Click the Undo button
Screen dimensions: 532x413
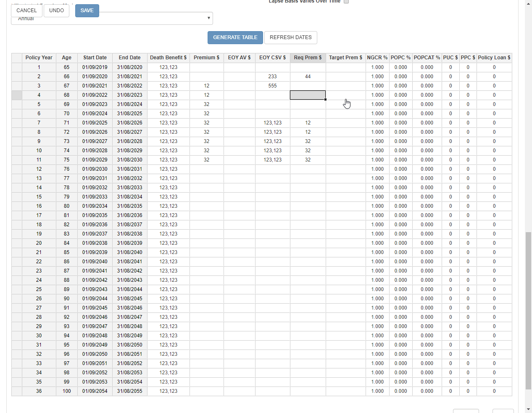pyautogui.click(x=56, y=11)
